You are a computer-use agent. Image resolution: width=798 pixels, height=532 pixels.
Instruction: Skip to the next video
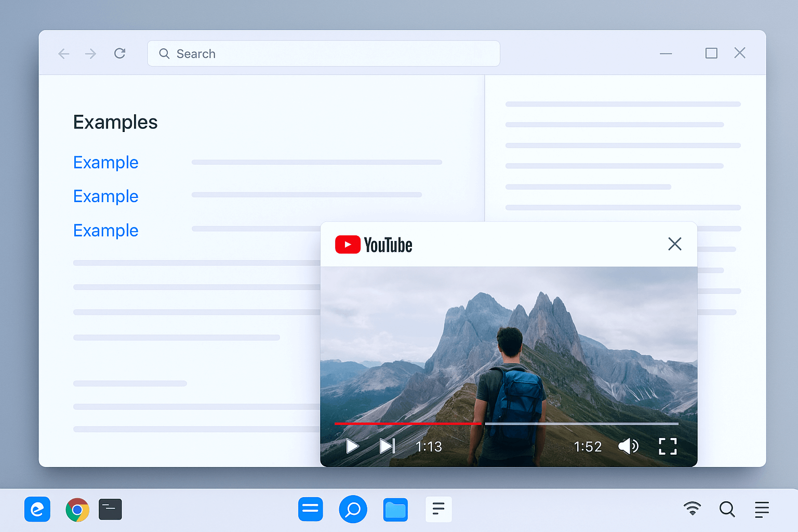pyautogui.click(x=388, y=446)
